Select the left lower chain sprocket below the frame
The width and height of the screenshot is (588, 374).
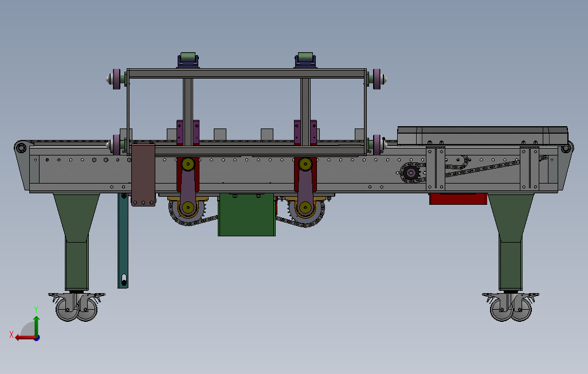pos(188,213)
